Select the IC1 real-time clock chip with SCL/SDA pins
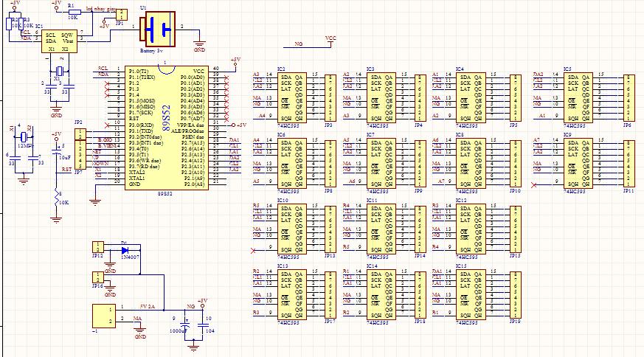644x357 pixels. [59, 41]
